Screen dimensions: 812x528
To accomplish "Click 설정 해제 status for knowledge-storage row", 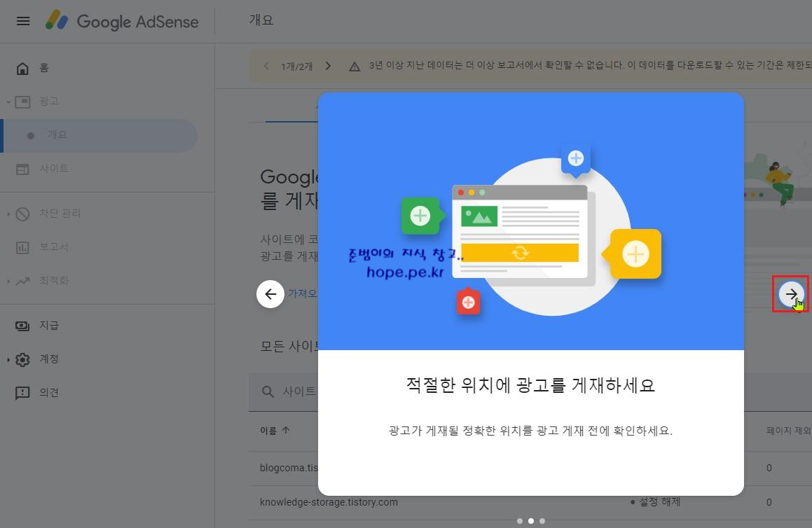I will point(656,501).
